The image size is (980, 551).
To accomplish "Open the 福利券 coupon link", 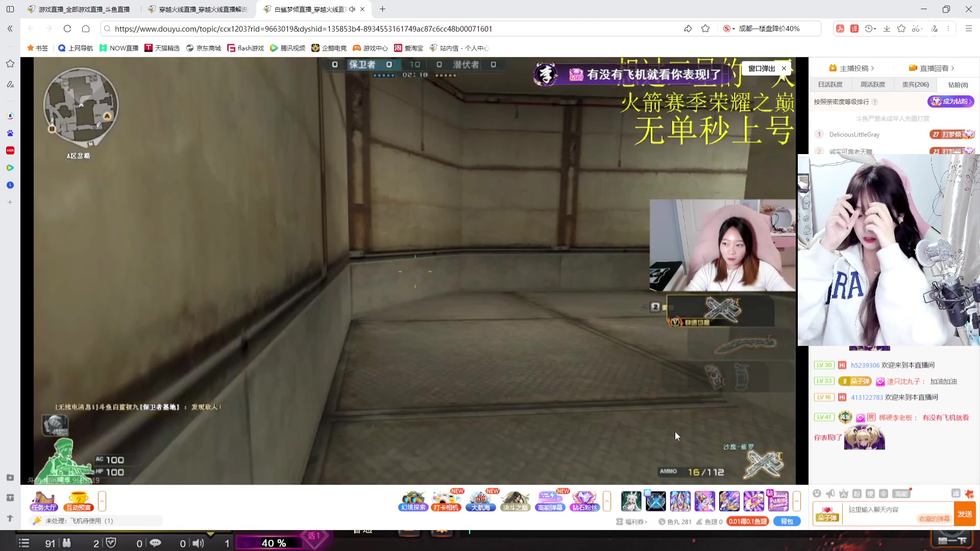I will 632,521.
